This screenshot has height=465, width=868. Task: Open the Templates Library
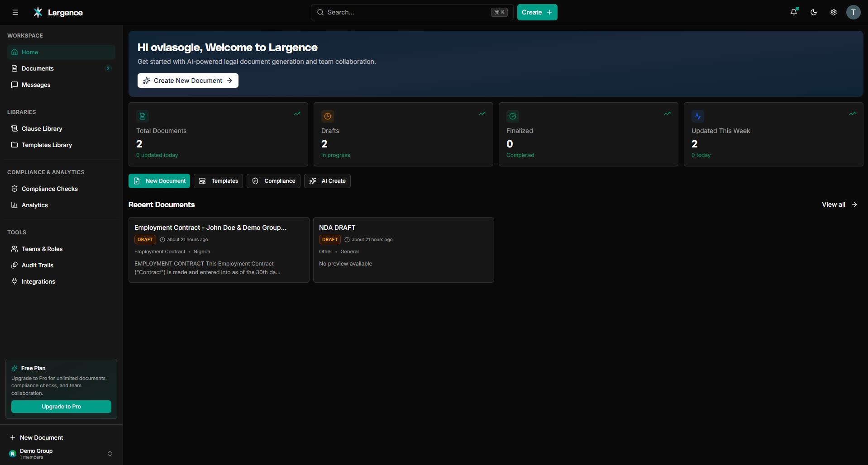tap(47, 145)
